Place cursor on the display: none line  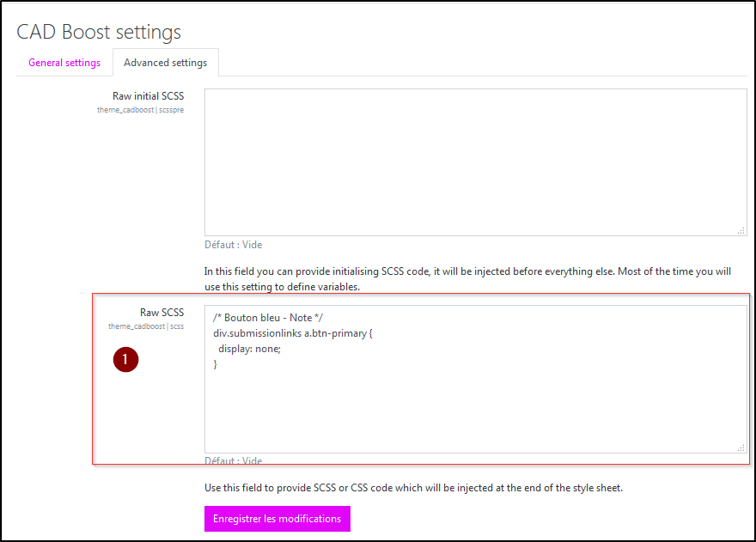point(249,349)
